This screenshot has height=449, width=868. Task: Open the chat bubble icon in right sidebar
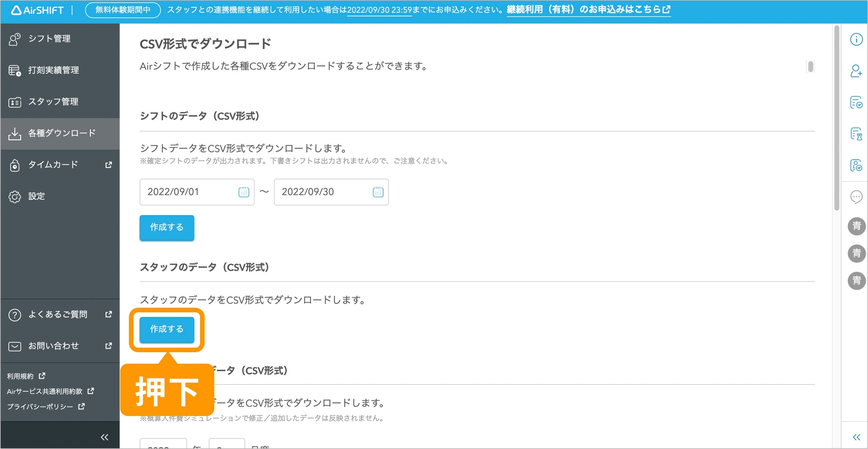[856, 197]
